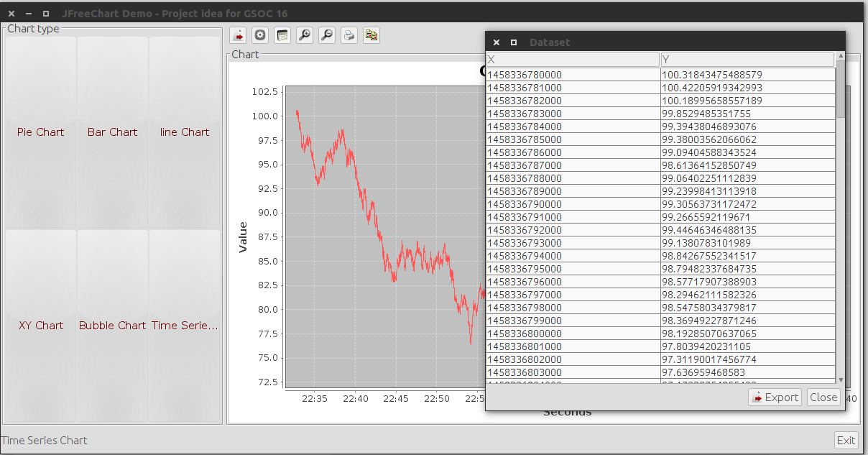Select cell 98.84267552341517

click(748, 256)
